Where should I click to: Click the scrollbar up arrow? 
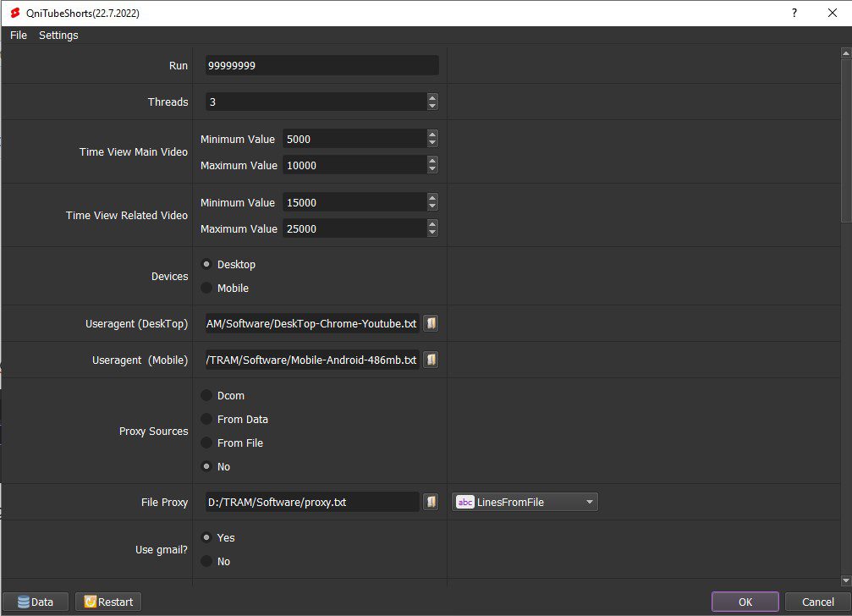click(846, 53)
